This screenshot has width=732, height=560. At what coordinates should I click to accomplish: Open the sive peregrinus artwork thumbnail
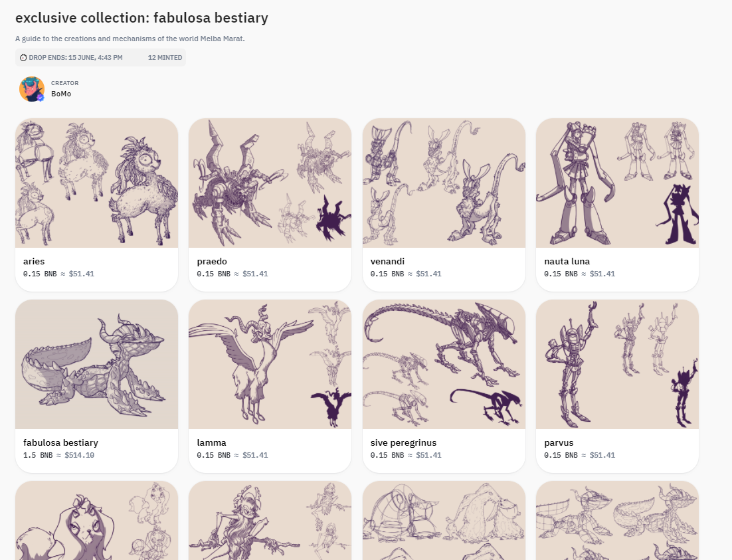click(x=444, y=364)
